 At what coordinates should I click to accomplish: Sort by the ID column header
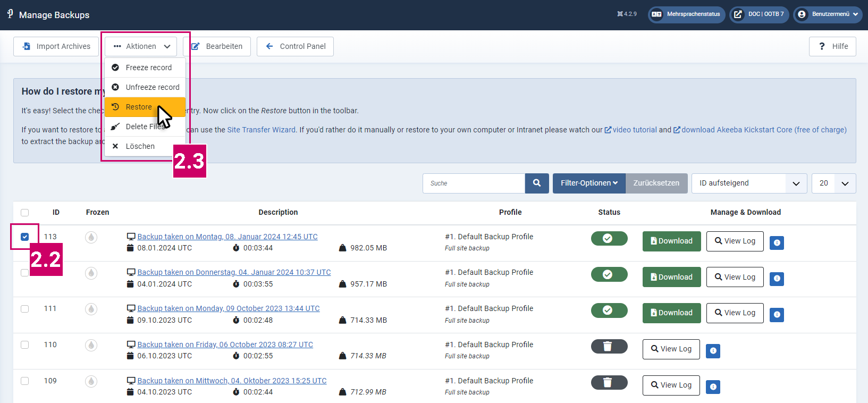56,212
